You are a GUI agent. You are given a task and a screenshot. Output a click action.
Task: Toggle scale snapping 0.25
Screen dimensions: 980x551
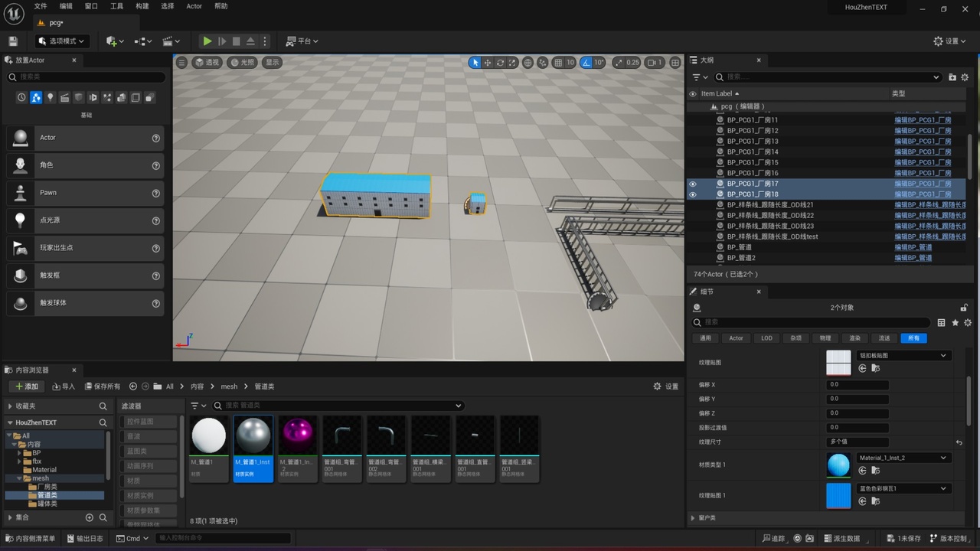619,63
